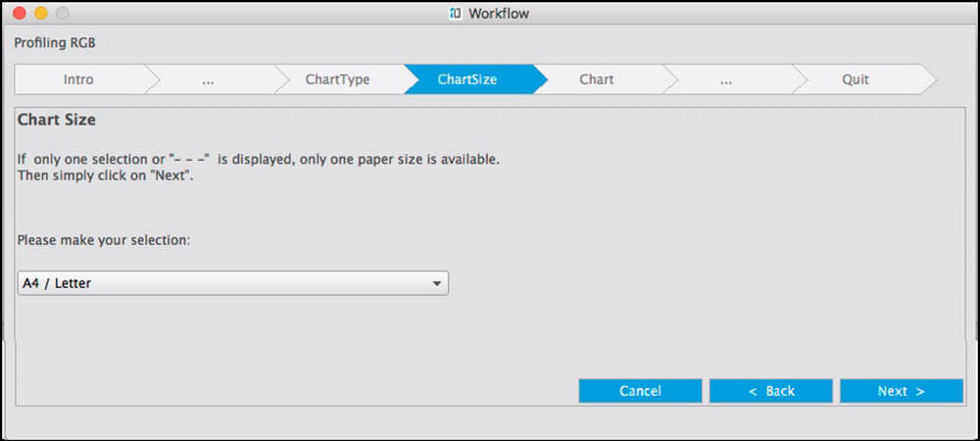Close the Workflow window with red button
This screenshot has width=980, height=441.
click(x=19, y=14)
